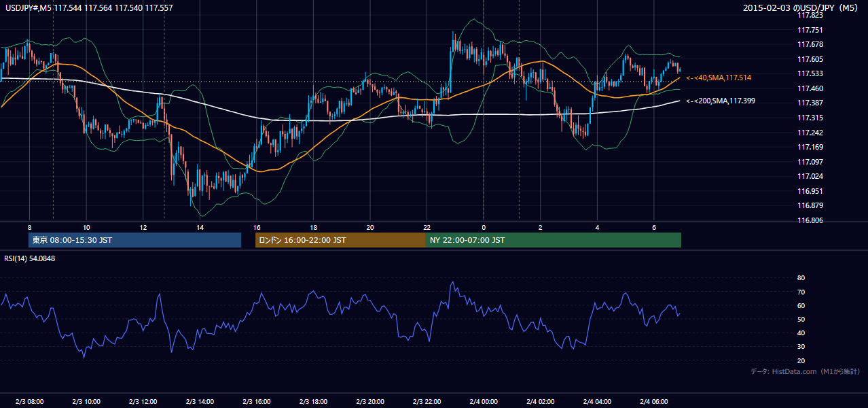Click hour label 0 under price chart
This screenshot has width=868, height=408.
click(484, 227)
